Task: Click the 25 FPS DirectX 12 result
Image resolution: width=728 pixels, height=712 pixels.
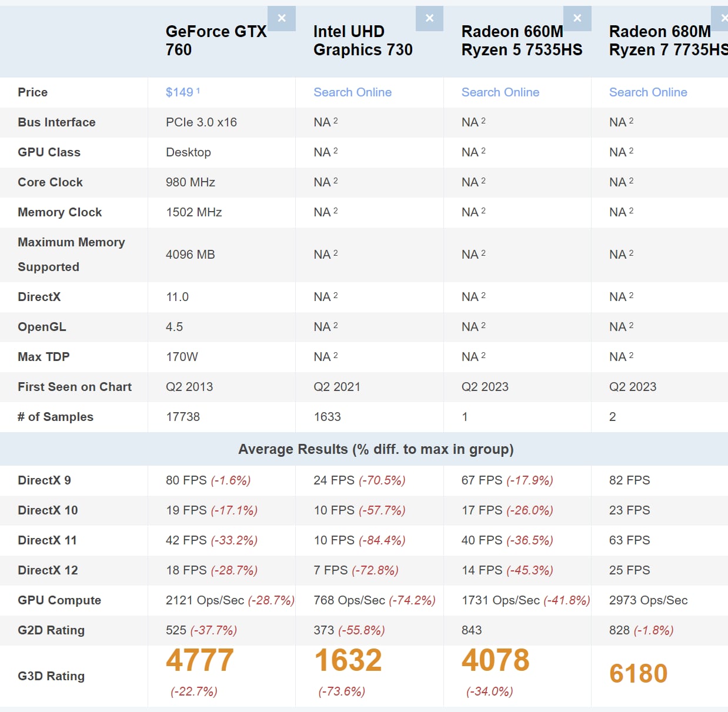Action: coord(630,570)
